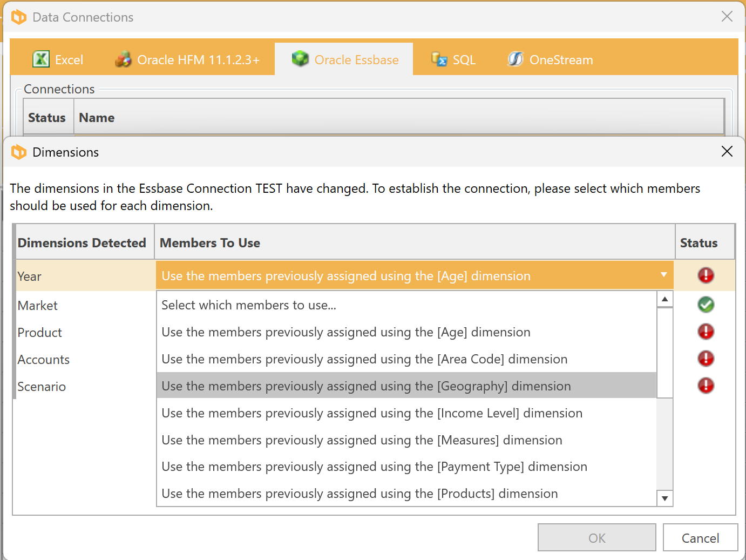Choose the [Income Level] dimension option
This screenshot has width=746, height=560.
406,413
